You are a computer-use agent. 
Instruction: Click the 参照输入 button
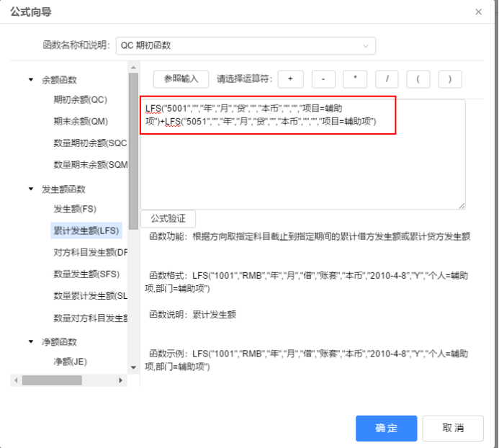(x=181, y=79)
